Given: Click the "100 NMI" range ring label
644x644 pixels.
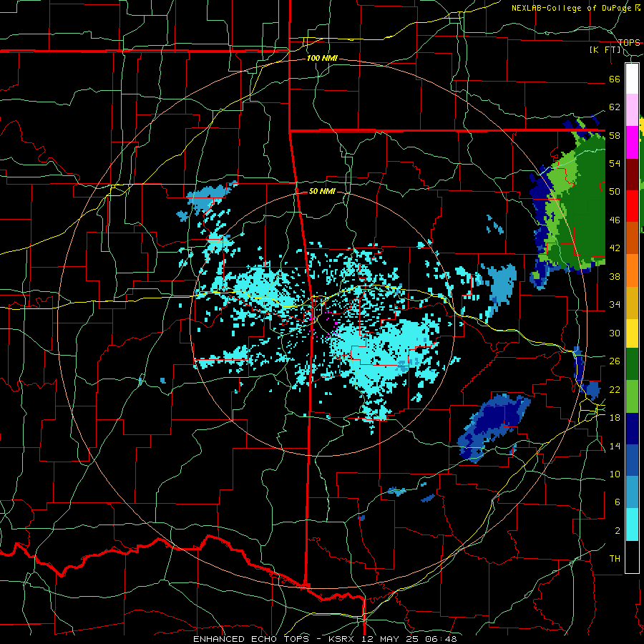Looking at the screenshot, I should point(322,59).
